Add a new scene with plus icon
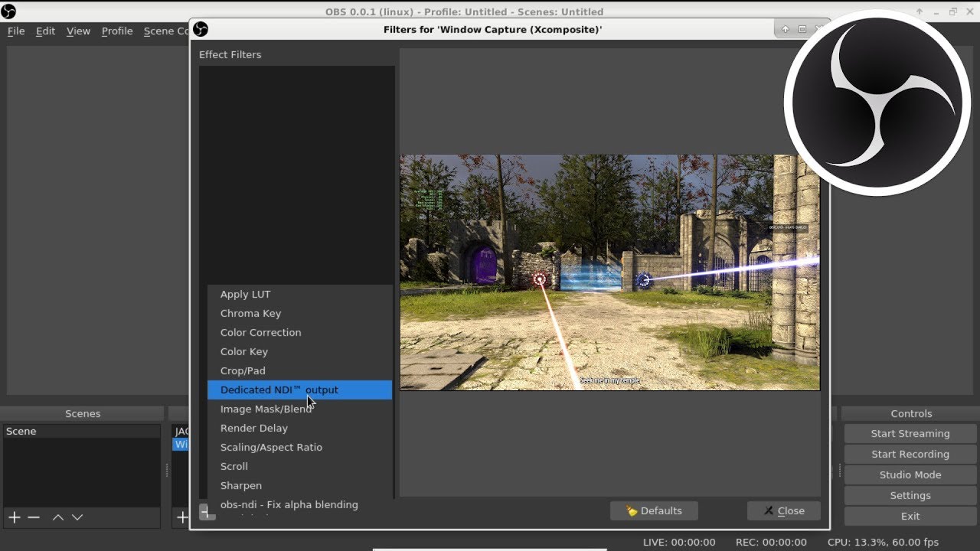The image size is (980, 551). [x=14, y=517]
